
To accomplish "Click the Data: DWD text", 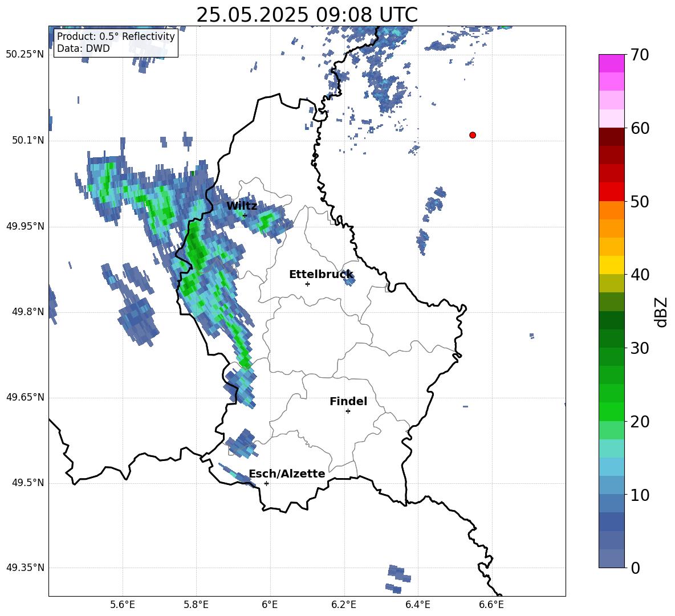I will tap(83, 48).
